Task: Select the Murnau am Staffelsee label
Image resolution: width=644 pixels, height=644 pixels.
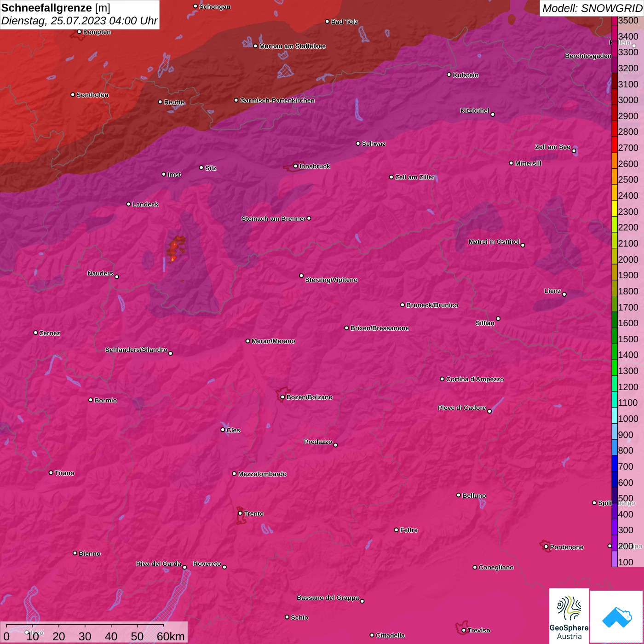Action: click(293, 46)
